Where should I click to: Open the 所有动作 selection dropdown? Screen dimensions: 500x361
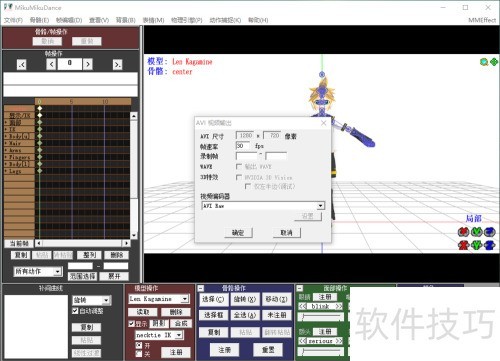pos(57,272)
